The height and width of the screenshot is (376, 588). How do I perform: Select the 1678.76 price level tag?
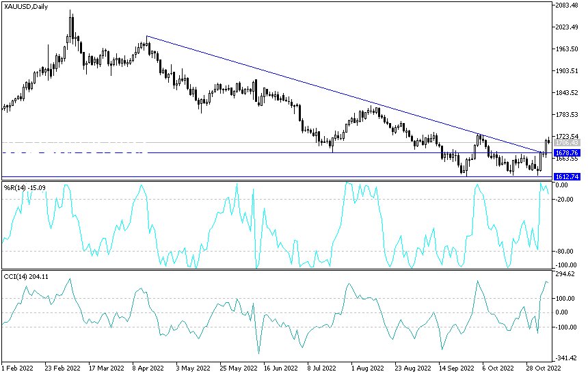pyautogui.click(x=567, y=153)
